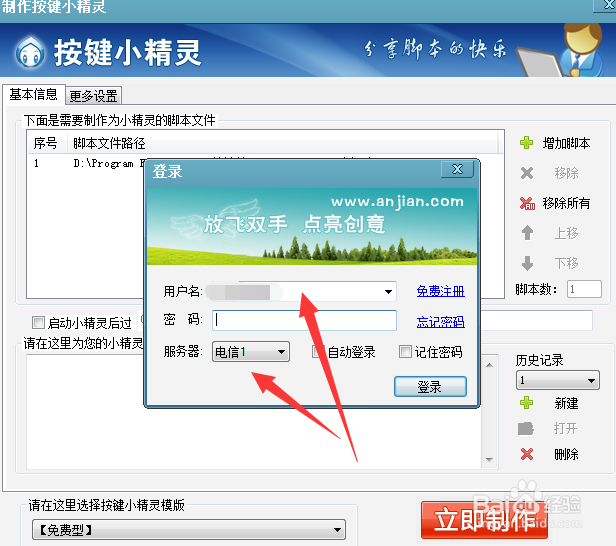Click the 新建 label
Viewport: 616px width, 546px height.
pos(566,403)
